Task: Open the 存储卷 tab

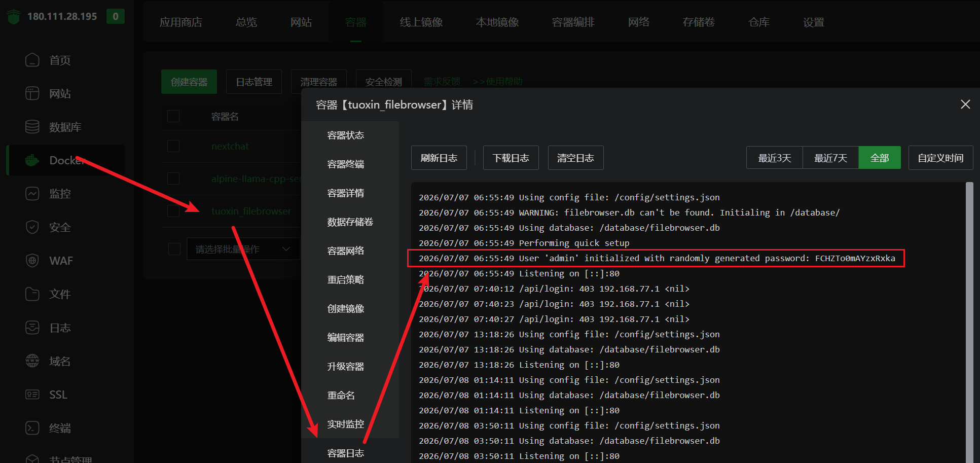Action: coord(699,22)
